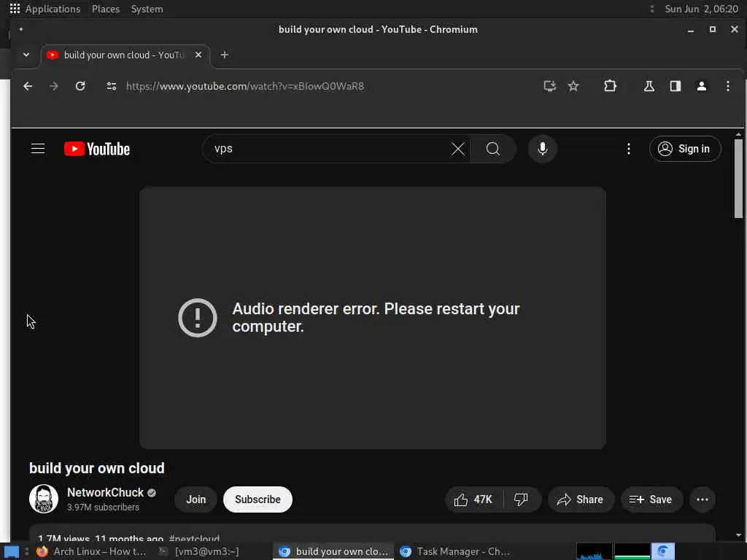Click the video title build your own cloud

[97, 468]
